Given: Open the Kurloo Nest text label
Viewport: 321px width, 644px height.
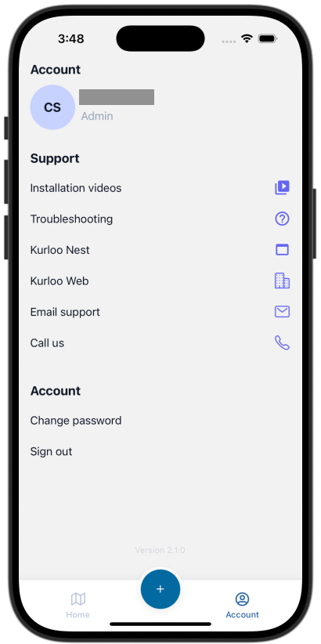Looking at the screenshot, I should pyautogui.click(x=60, y=250).
